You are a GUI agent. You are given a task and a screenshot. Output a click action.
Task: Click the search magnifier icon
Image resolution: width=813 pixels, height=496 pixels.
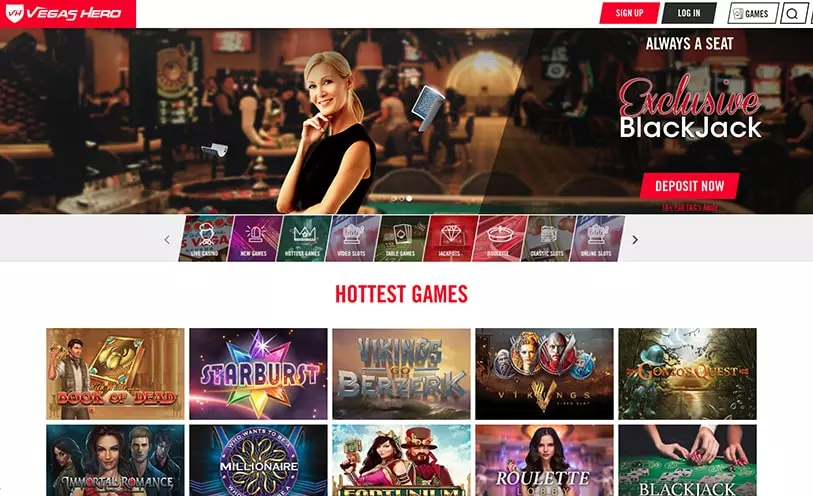coord(792,13)
